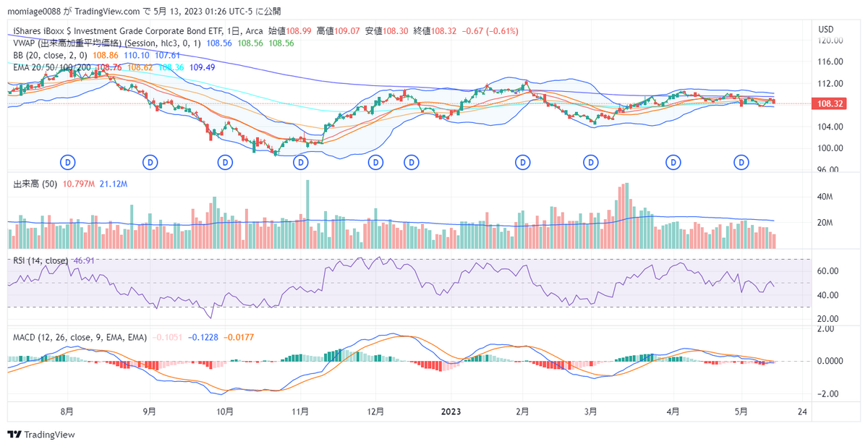Click the BB lower value 107.61
868x447 pixels.
pyautogui.click(x=168, y=54)
